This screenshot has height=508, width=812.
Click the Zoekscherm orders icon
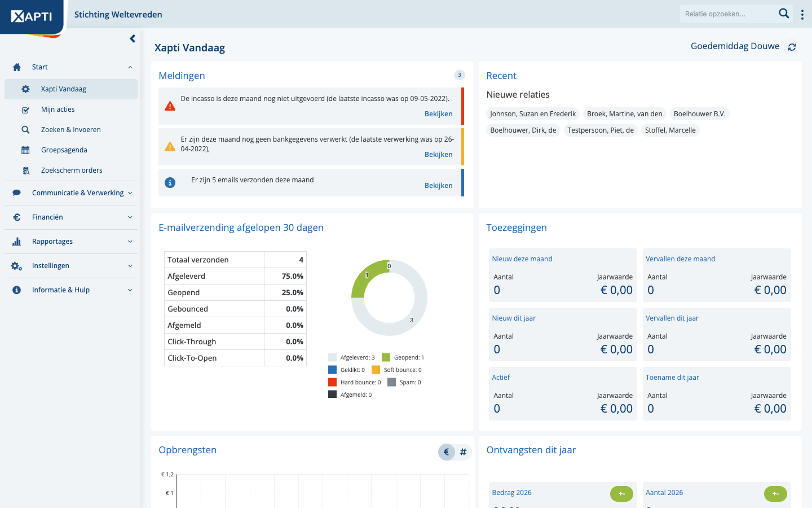pyautogui.click(x=26, y=170)
